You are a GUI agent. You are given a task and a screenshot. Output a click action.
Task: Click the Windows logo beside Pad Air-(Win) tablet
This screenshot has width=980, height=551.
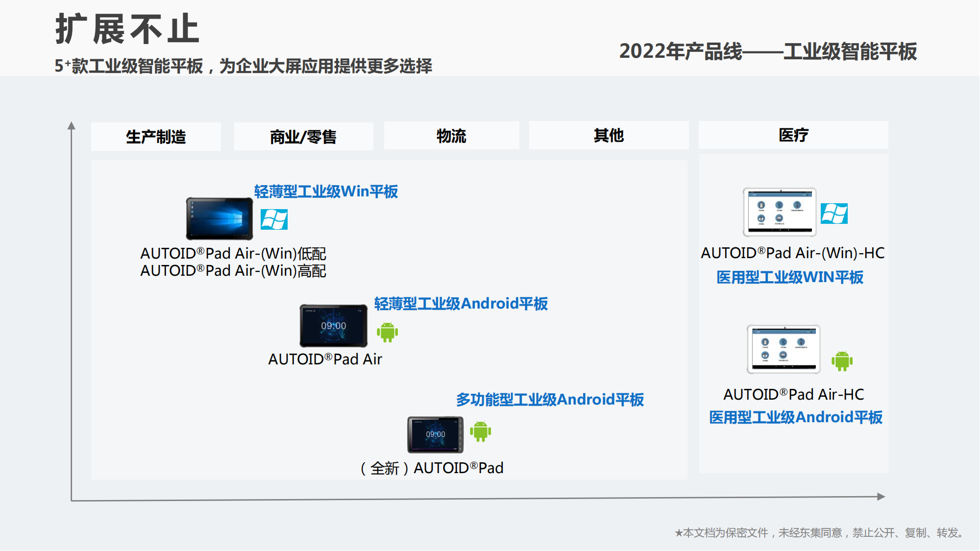[x=274, y=219]
